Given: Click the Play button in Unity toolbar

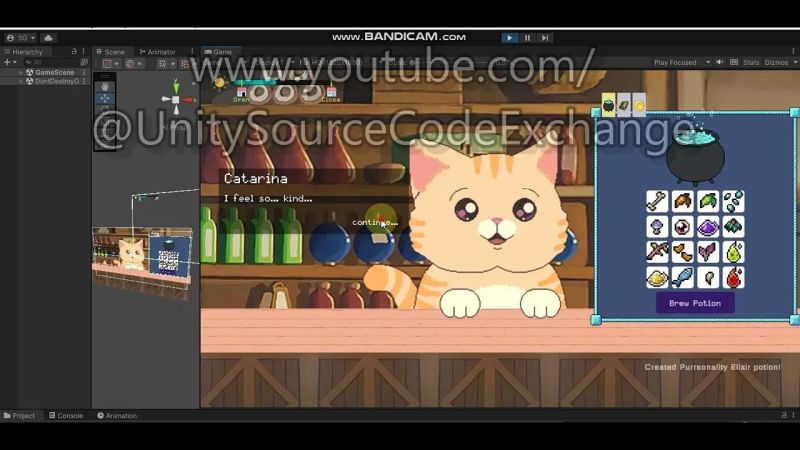Looking at the screenshot, I should pos(509,38).
